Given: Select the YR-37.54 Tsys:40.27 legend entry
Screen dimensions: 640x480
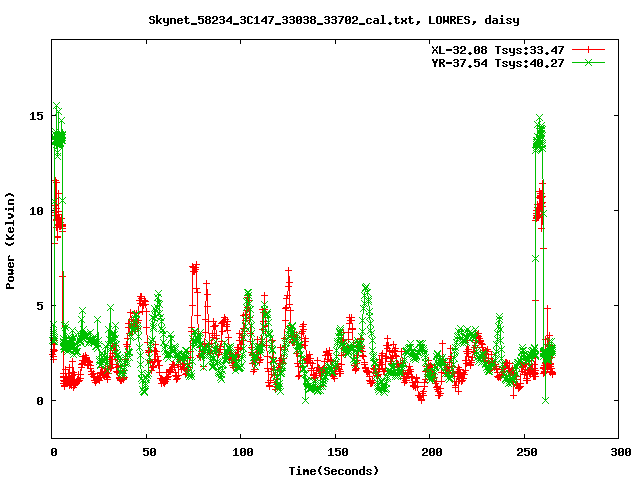Looking at the screenshot, I should tap(498, 63).
